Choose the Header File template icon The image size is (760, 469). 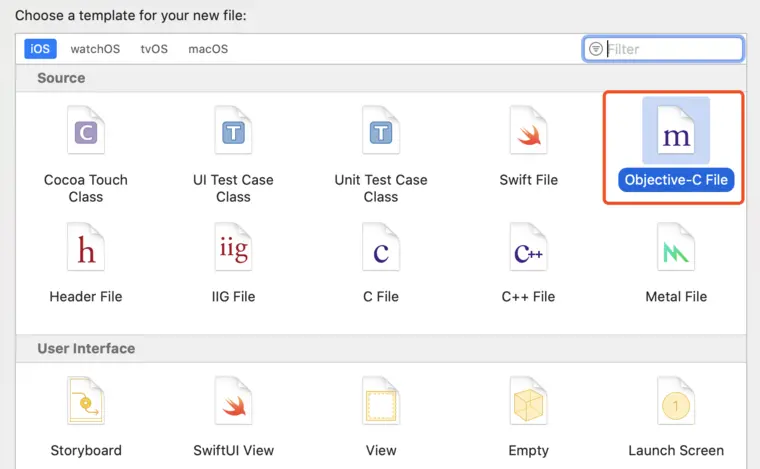click(86, 249)
